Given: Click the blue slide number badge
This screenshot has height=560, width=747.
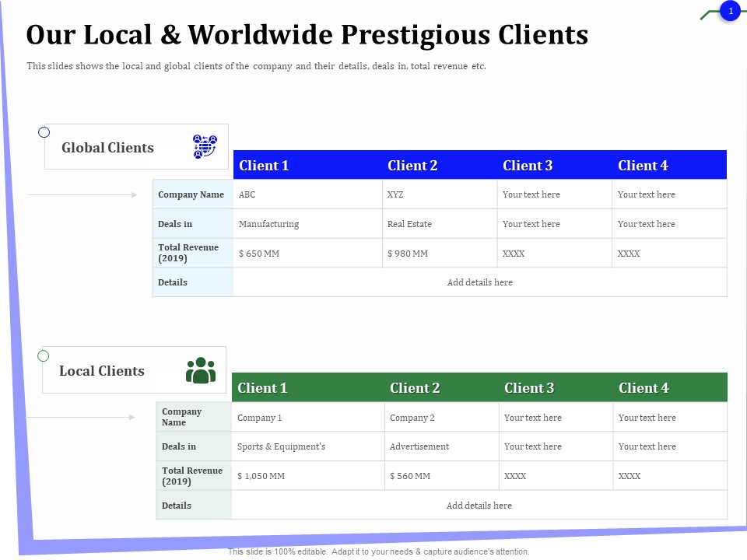Looking at the screenshot, I should click(x=730, y=10).
